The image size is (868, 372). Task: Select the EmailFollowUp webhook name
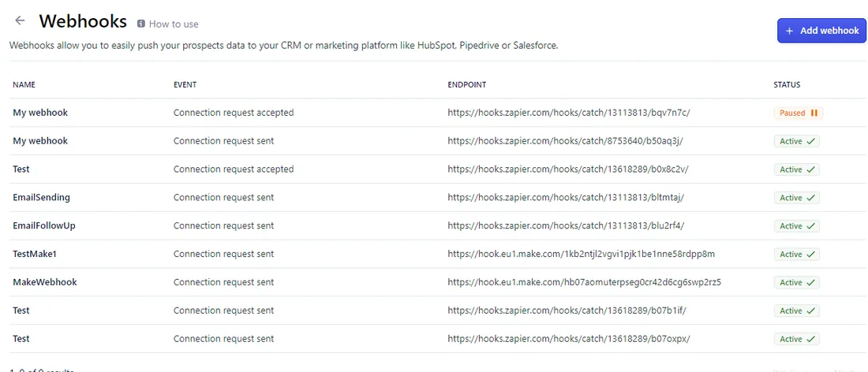(43, 225)
